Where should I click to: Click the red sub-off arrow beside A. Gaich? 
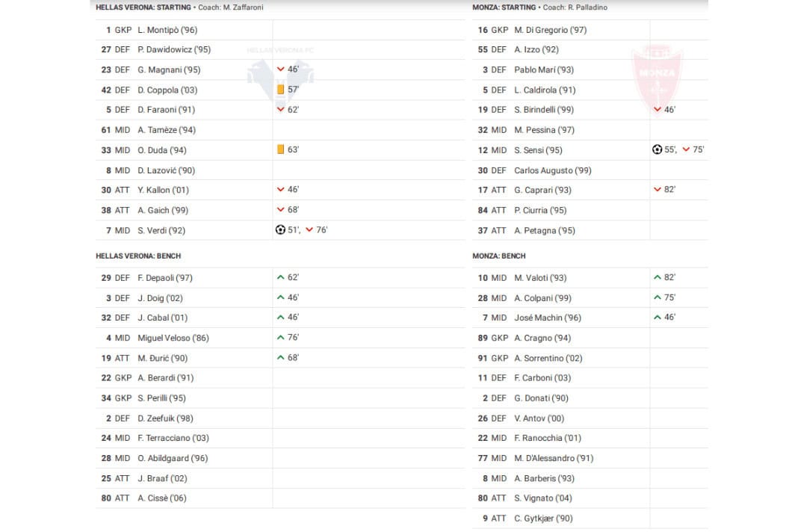pyautogui.click(x=280, y=210)
